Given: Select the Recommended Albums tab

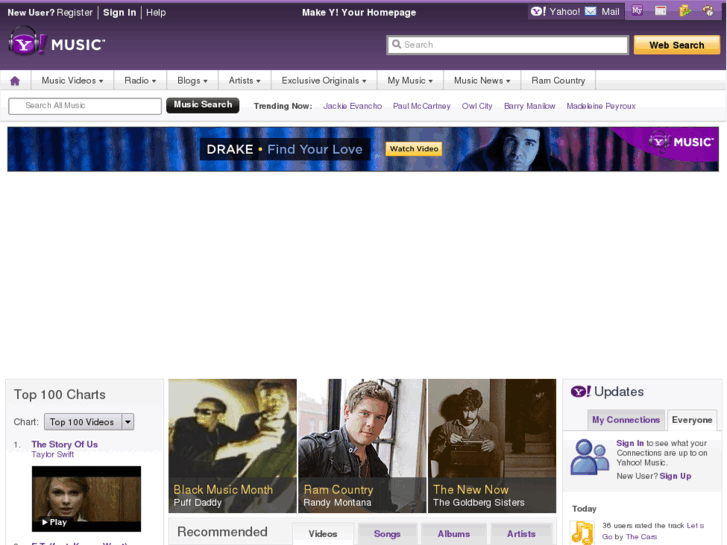Looking at the screenshot, I should pos(453,533).
